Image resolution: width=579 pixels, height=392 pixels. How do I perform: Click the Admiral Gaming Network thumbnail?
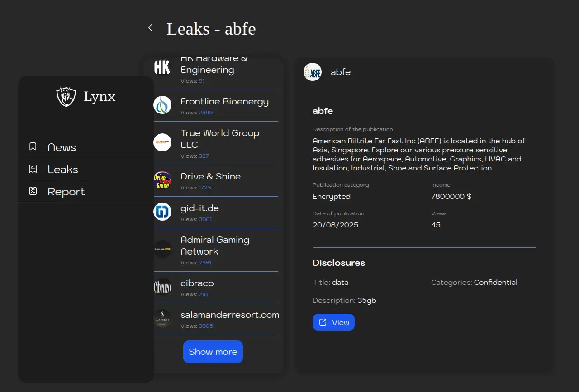click(162, 250)
